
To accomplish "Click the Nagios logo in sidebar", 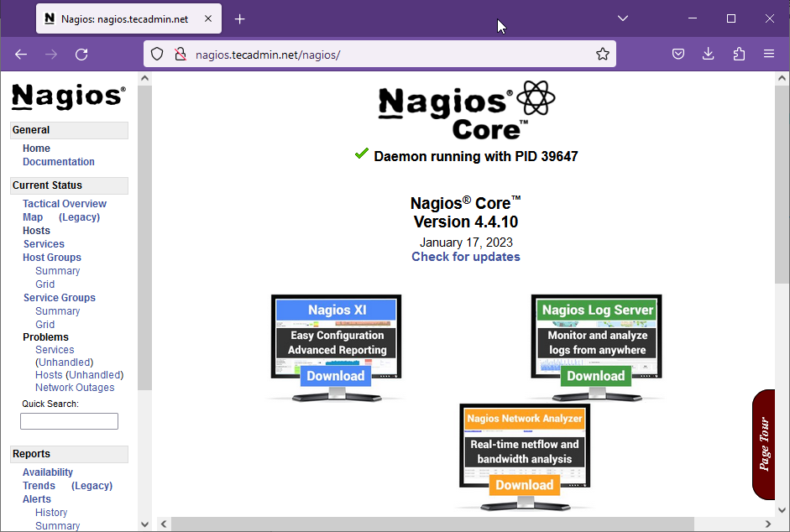I will [x=69, y=96].
